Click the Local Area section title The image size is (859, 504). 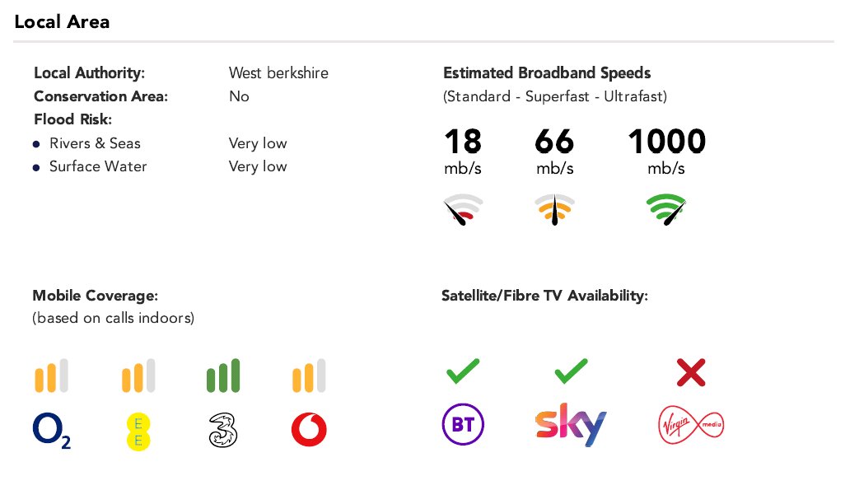62,22
